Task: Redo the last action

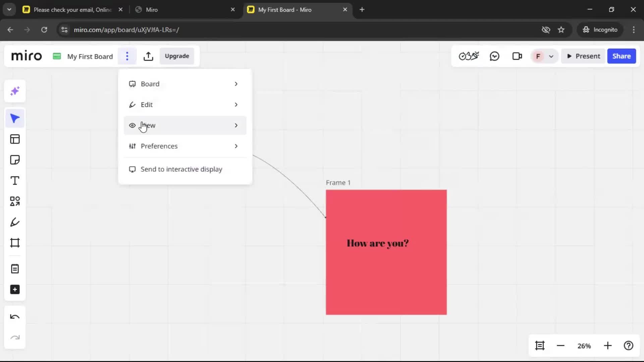Action: click(15, 338)
